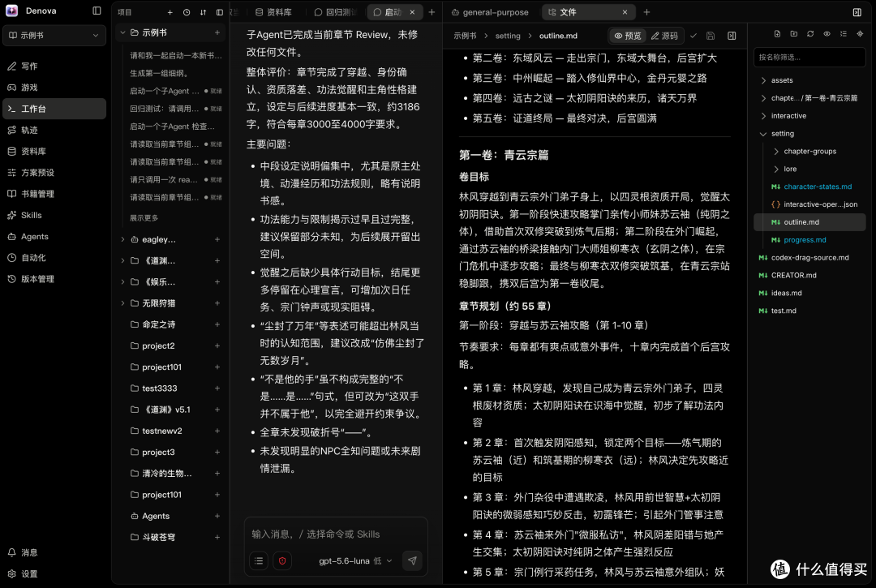Image resolution: width=876 pixels, height=588 pixels.
Task: Open the 示例书 book selector dropdown
Action: coord(54,35)
